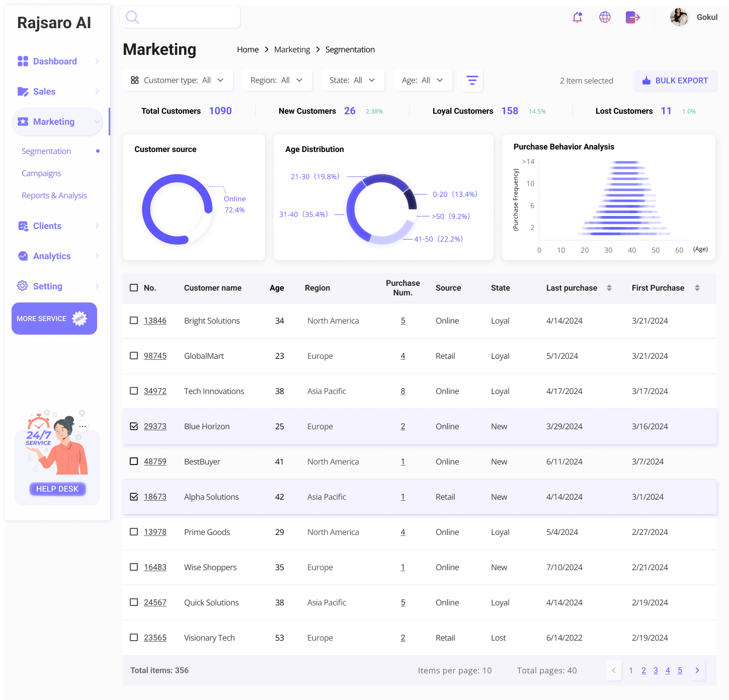
Task: Click the logout arrow icon
Action: pos(632,18)
